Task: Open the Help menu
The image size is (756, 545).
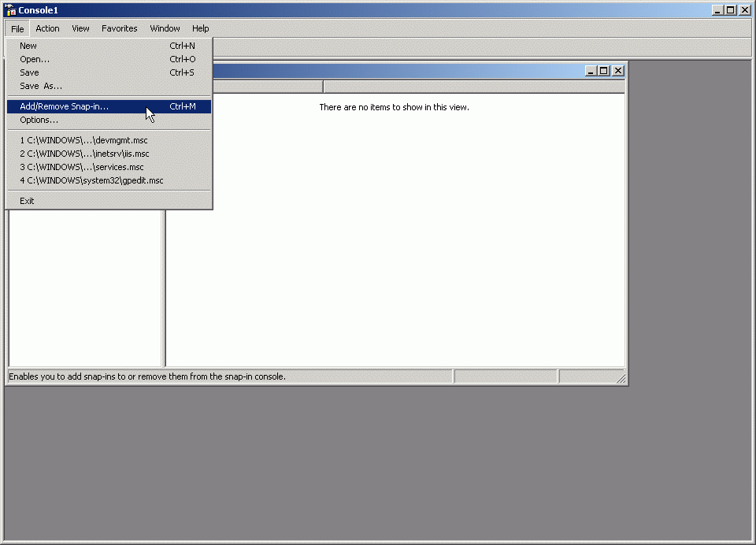Action: pyautogui.click(x=201, y=28)
